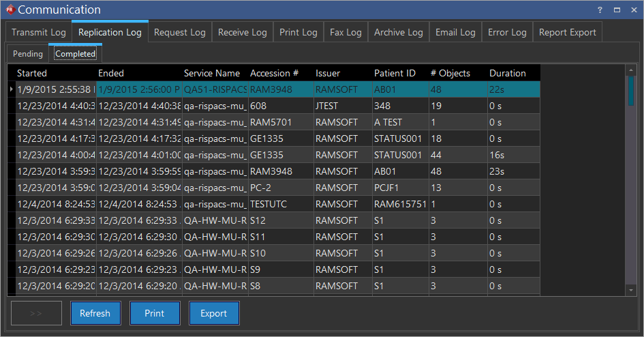Sort by the Duration column header

508,73
